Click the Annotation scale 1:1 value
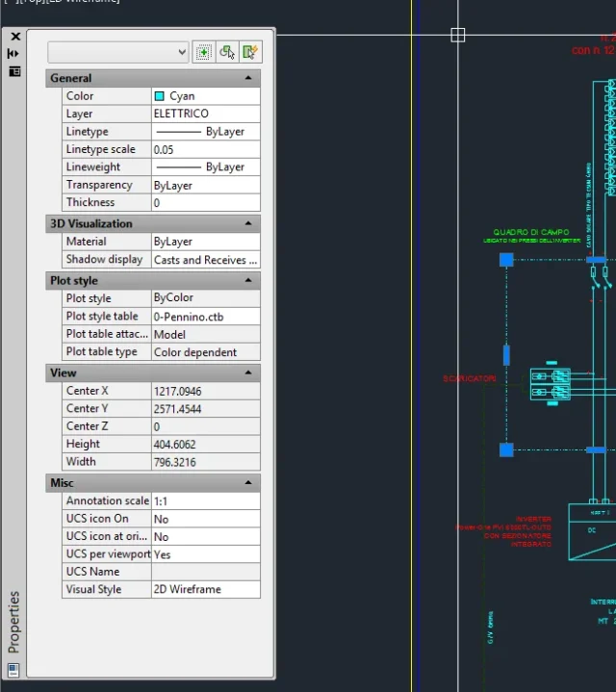The width and height of the screenshot is (616, 692). 206,500
